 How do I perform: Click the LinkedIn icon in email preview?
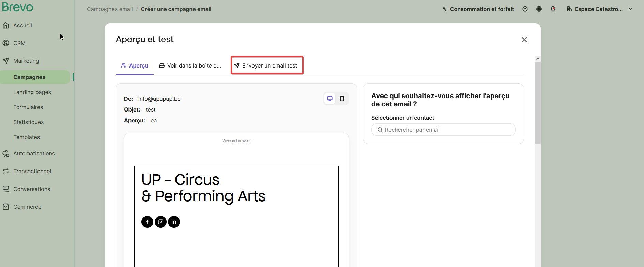(x=174, y=222)
